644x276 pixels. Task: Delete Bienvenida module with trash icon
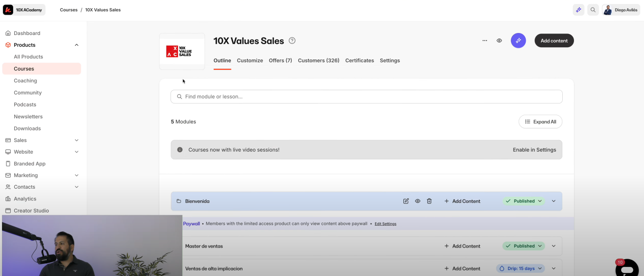pos(429,201)
